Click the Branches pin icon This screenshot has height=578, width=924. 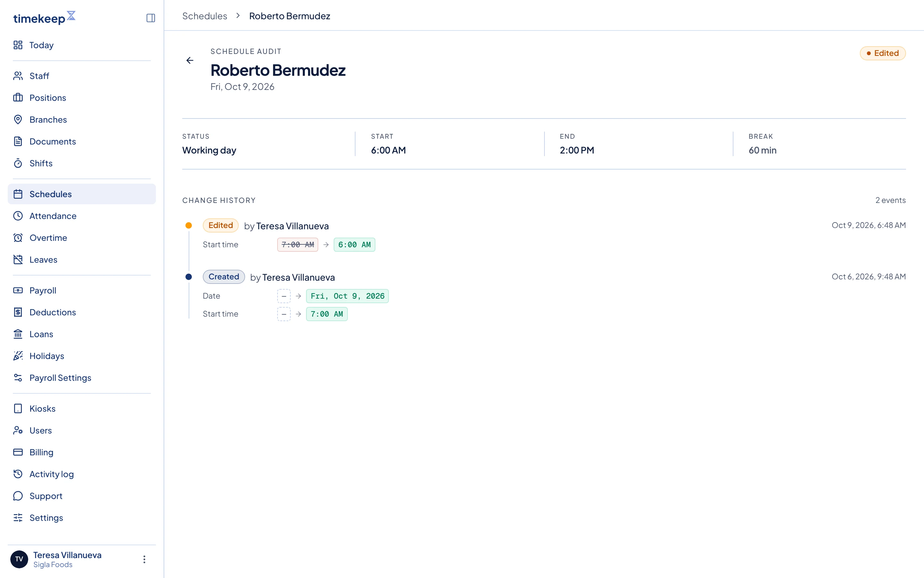(18, 119)
